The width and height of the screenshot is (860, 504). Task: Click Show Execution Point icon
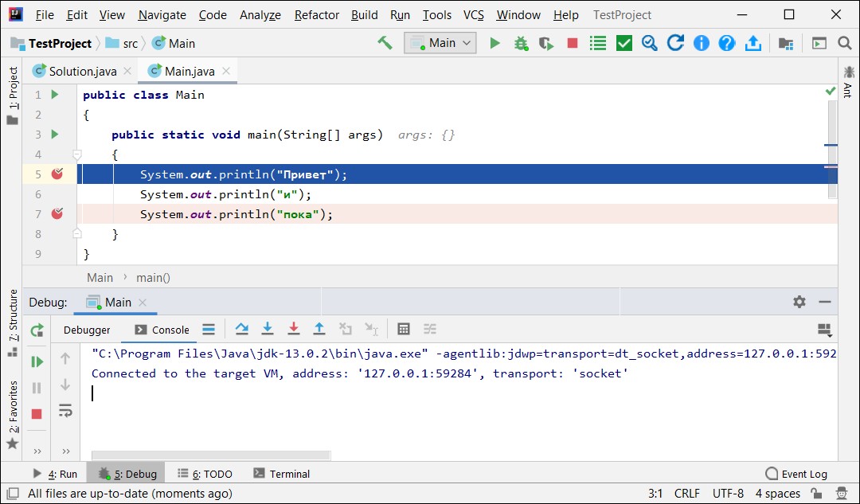click(209, 329)
